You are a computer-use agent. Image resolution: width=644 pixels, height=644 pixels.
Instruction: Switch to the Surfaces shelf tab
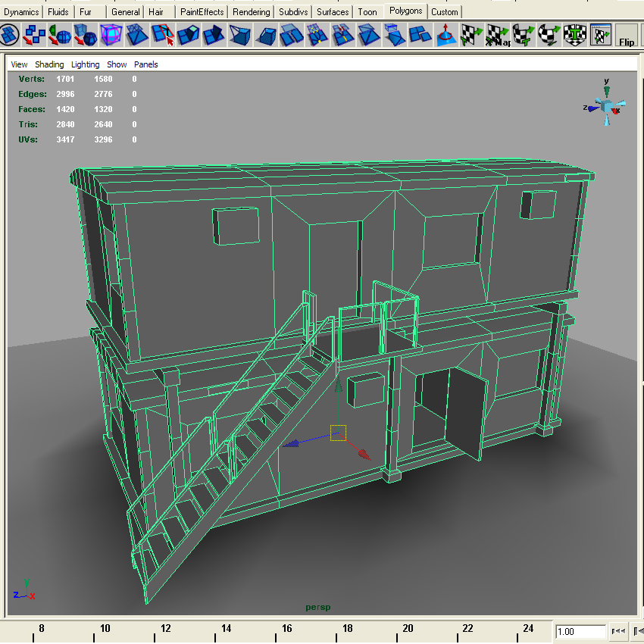(333, 11)
